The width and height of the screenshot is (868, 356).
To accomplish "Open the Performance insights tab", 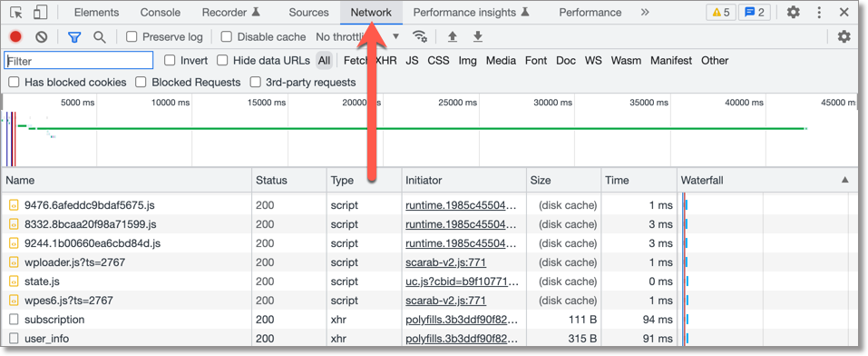I will click(471, 12).
